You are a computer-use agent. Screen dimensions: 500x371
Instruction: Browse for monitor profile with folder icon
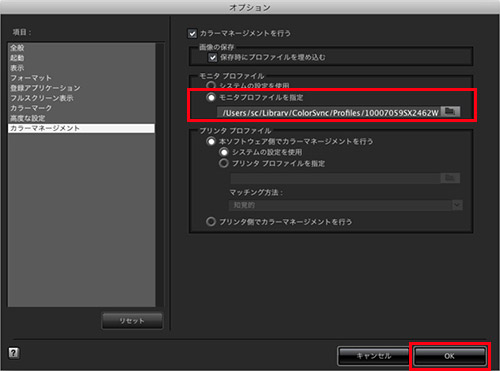pyautogui.click(x=450, y=112)
